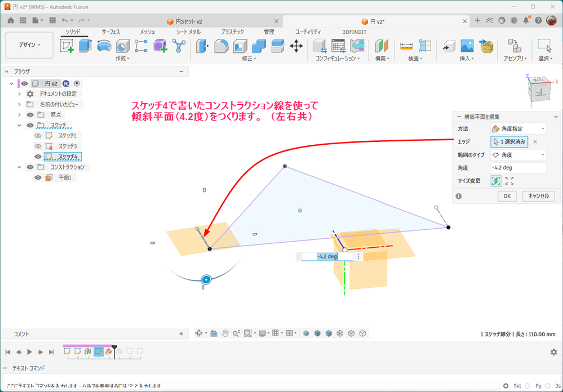Select the Fillet tool
The width and height of the screenshot is (563, 392).
(221, 46)
